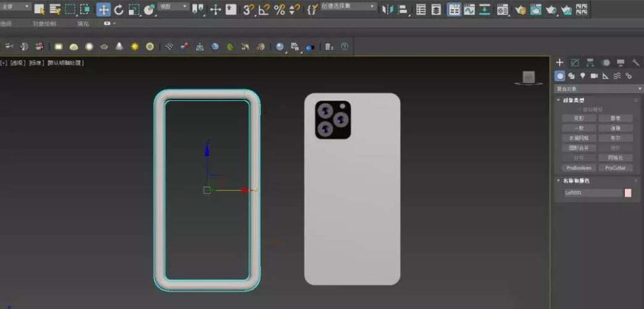The image size is (644, 309).
Task: Select the Geometry category icon
Action: point(560,76)
